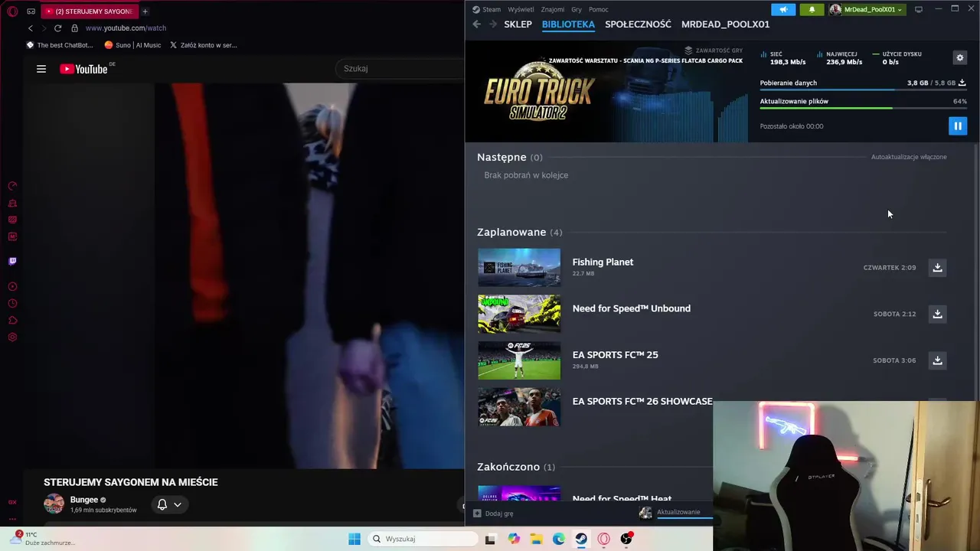Screen dimensions: 980x551
Task: Open weather widget showing 11°C
Action: (x=43, y=538)
